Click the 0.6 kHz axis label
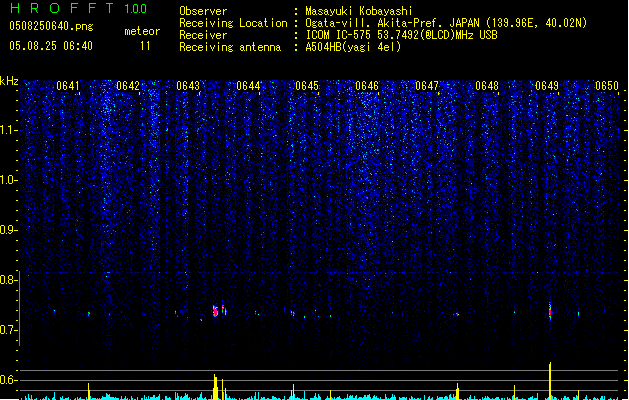The height and width of the screenshot is (400, 629). pos(8,380)
